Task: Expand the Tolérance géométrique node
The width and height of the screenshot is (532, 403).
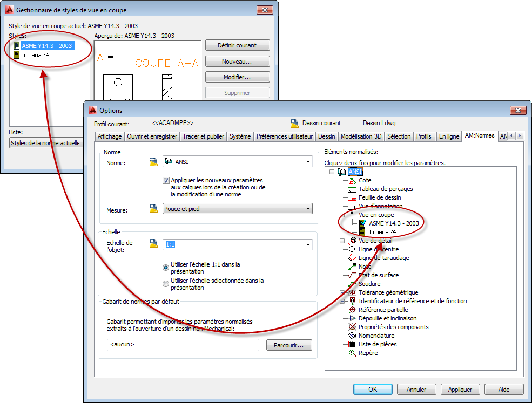Action: 342,292
